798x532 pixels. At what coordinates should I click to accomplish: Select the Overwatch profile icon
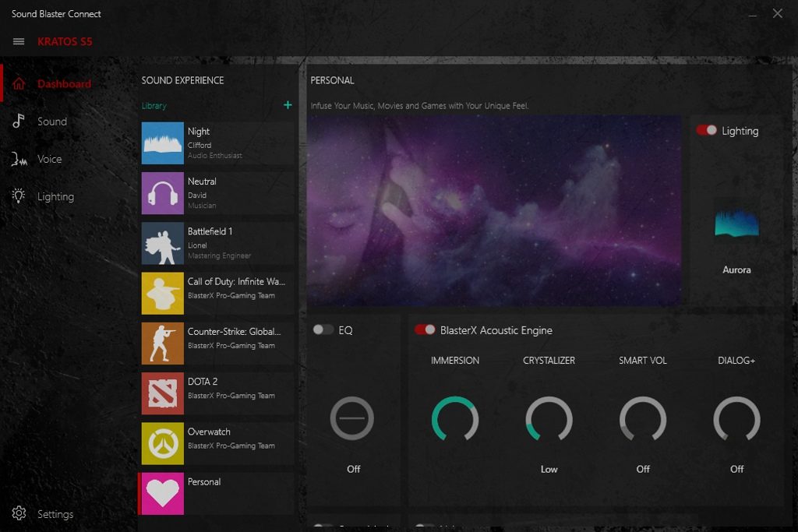click(x=162, y=443)
